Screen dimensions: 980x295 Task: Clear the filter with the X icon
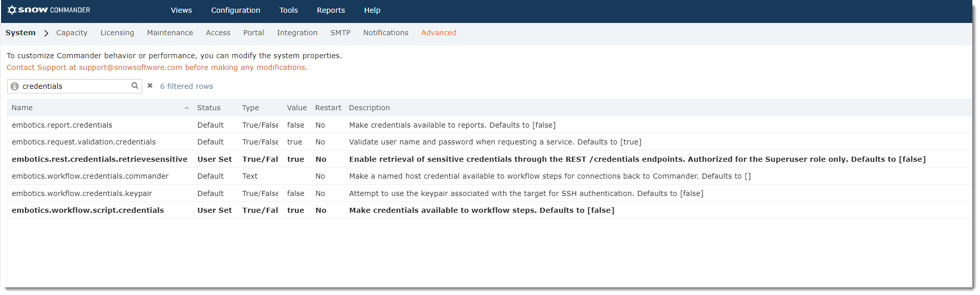click(x=150, y=86)
